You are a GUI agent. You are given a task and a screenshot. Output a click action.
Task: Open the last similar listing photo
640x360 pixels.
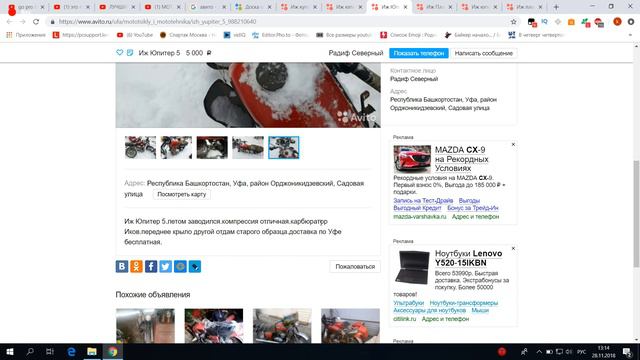coord(350,326)
